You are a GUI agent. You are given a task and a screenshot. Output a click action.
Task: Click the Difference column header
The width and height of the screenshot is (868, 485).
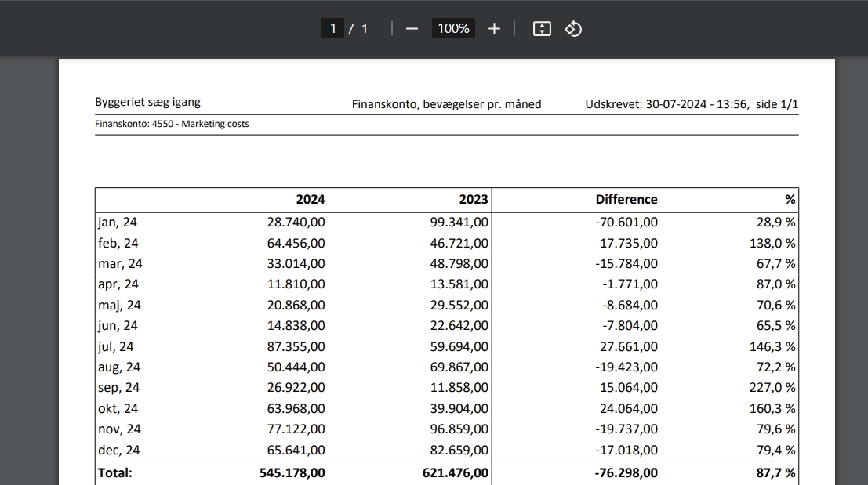(626, 199)
